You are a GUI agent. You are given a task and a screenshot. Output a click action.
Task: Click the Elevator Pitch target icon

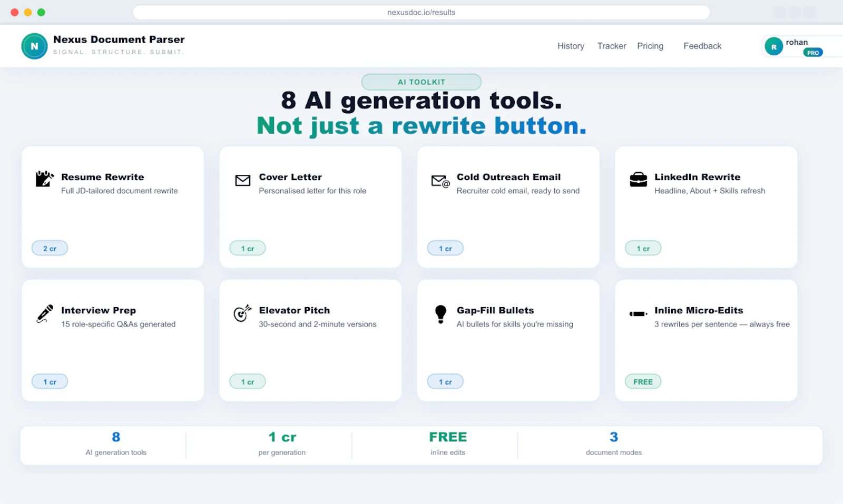242,313
